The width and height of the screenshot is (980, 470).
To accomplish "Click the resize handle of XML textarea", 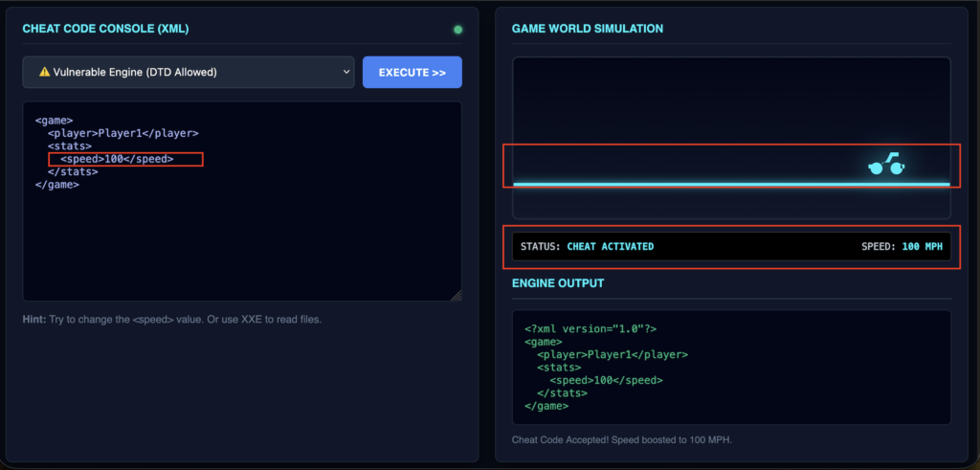I will 457,296.
